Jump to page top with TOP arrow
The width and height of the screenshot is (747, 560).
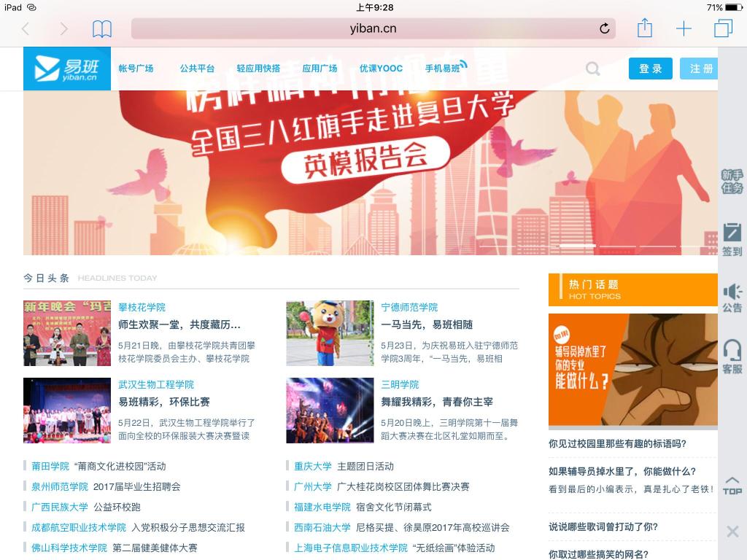pos(732,485)
